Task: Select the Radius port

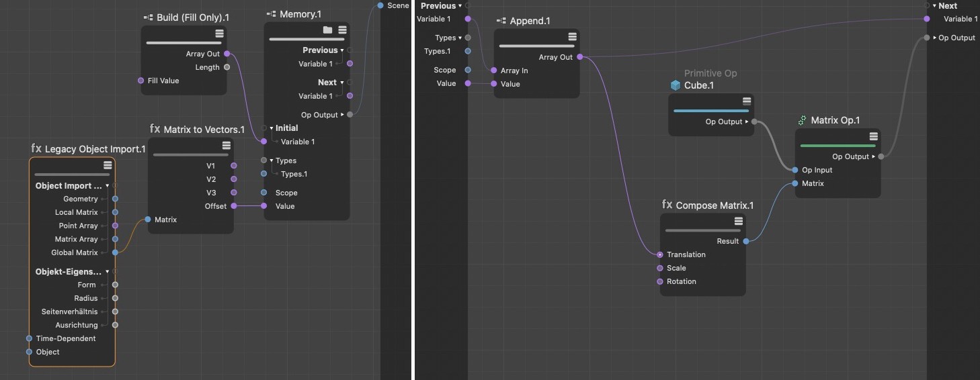Action: tap(115, 298)
